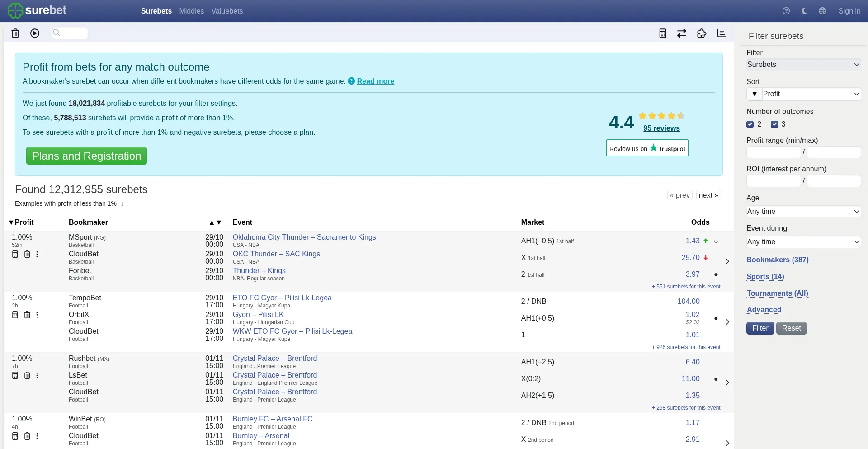The image size is (868, 449).
Task: Open the Event during dropdown
Action: coord(803,242)
